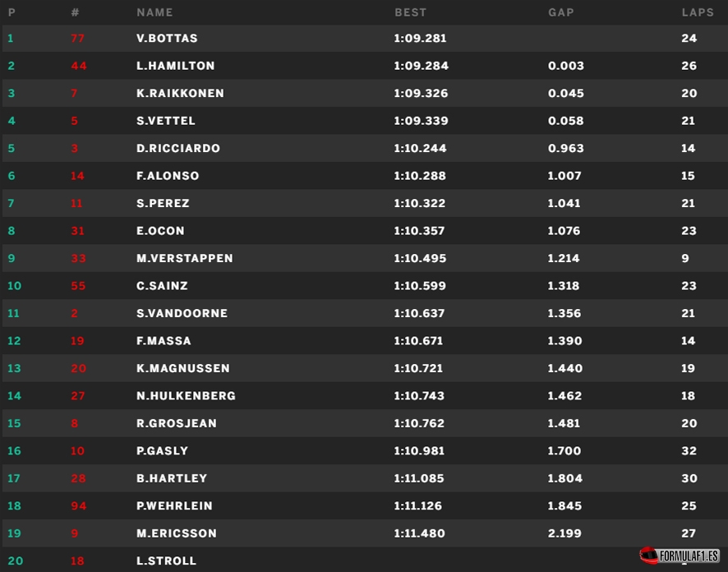Click the BEST column header

pyautogui.click(x=411, y=12)
